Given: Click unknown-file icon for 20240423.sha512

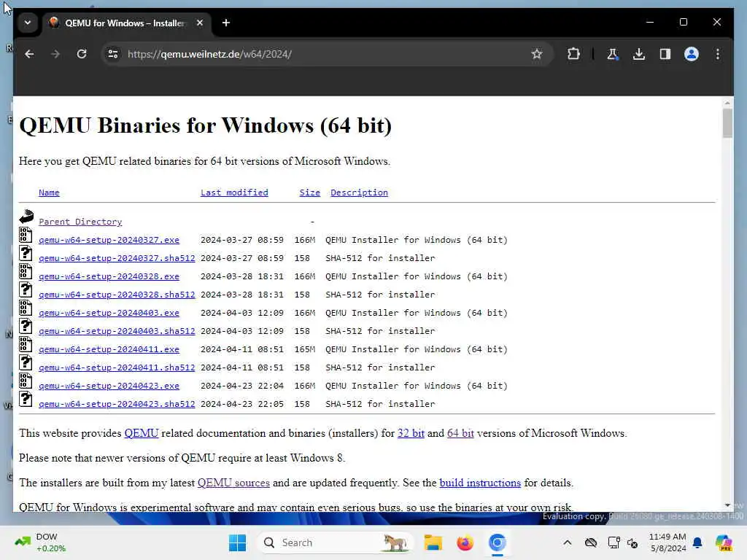Looking at the screenshot, I should 26,399.
